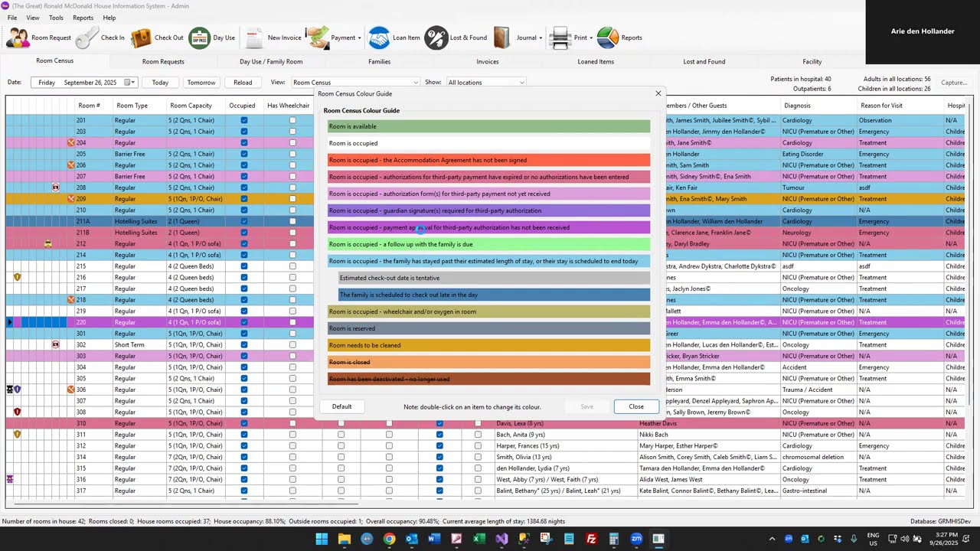Open FileZilla from the taskbar

pos(591,539)
